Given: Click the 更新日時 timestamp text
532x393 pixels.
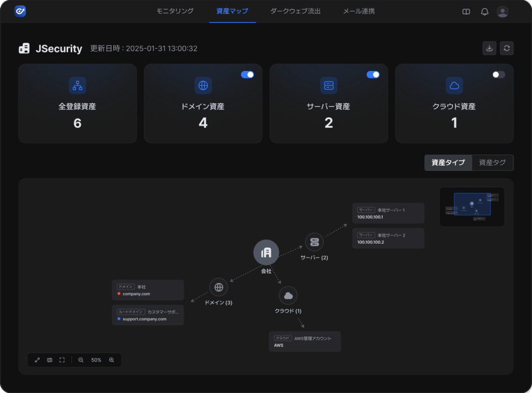Looking at the screenshot, I should click(143, 49).
